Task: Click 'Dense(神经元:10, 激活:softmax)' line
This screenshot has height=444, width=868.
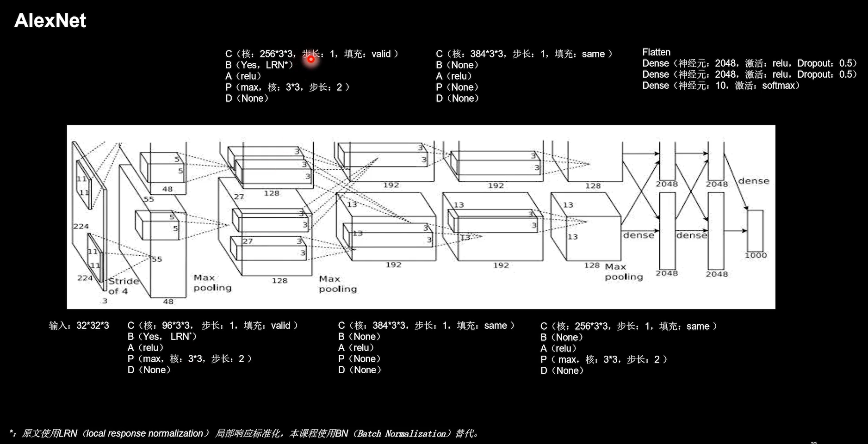Action: 721,86
